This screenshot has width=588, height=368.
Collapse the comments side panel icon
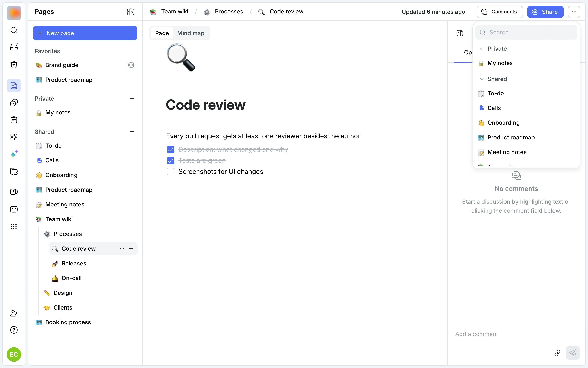click(460, 33)
